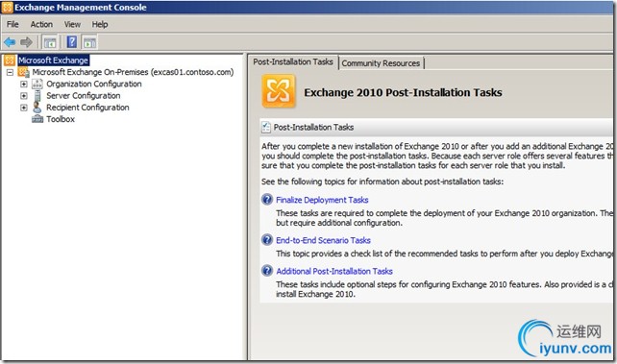Toggle the Show/Hide Console Tree icon
Image resolution: width=617 pixels, height=364 pixels.
(x=50, y=42)
